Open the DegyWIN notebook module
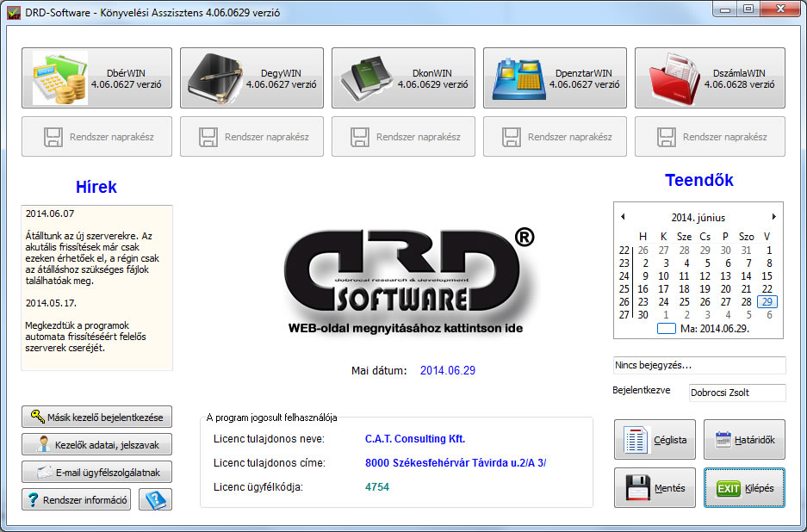Viewport: 807px width, 532px height. coord(251,78)
